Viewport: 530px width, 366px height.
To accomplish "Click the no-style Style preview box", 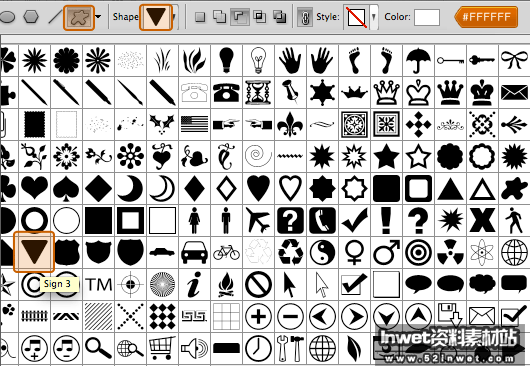I will pyautogui.click(x=356, y=17).
